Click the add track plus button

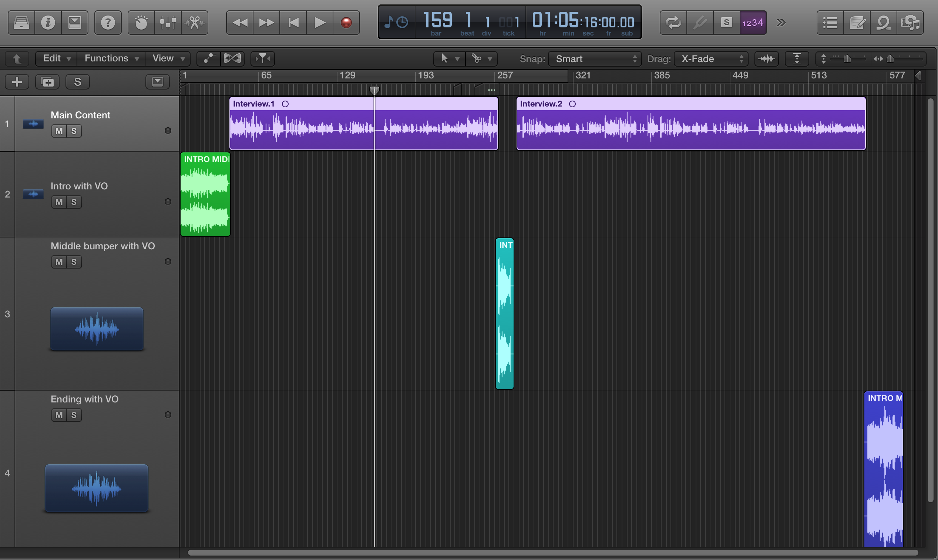tap(17, 82)
